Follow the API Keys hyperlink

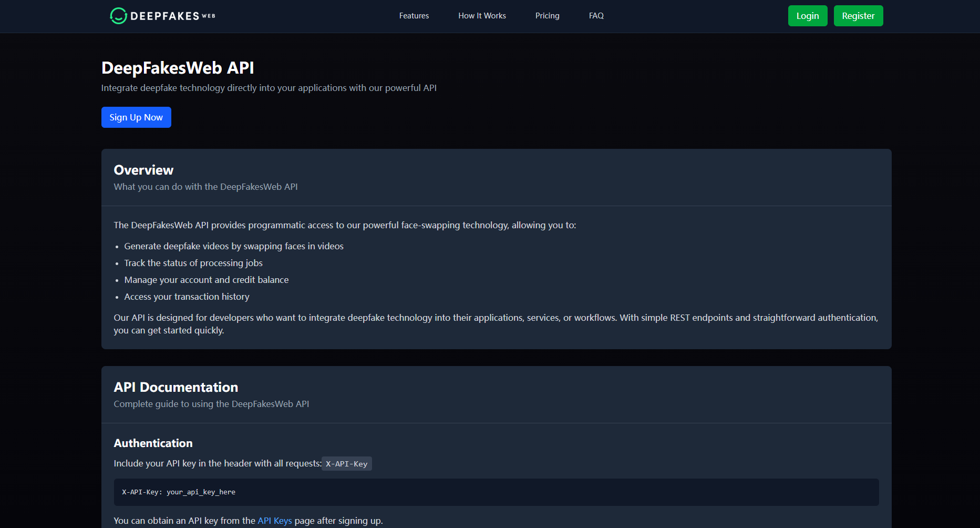pos(274,521)
